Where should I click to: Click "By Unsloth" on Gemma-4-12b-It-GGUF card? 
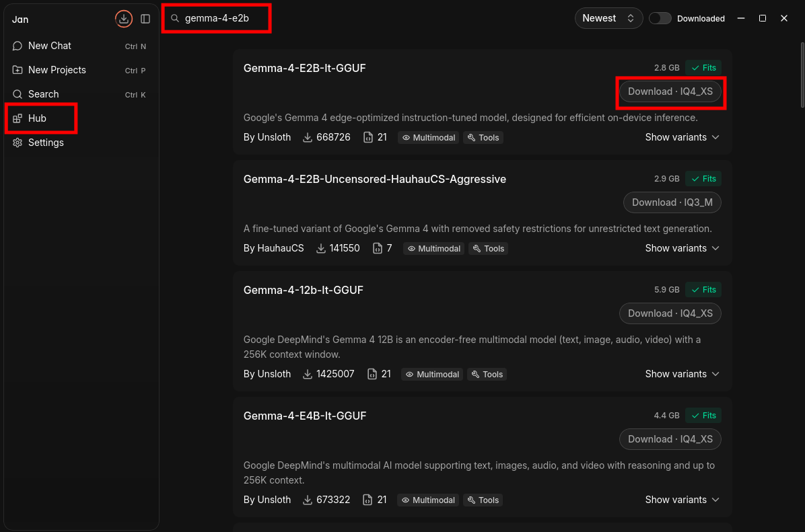point(267,374)
